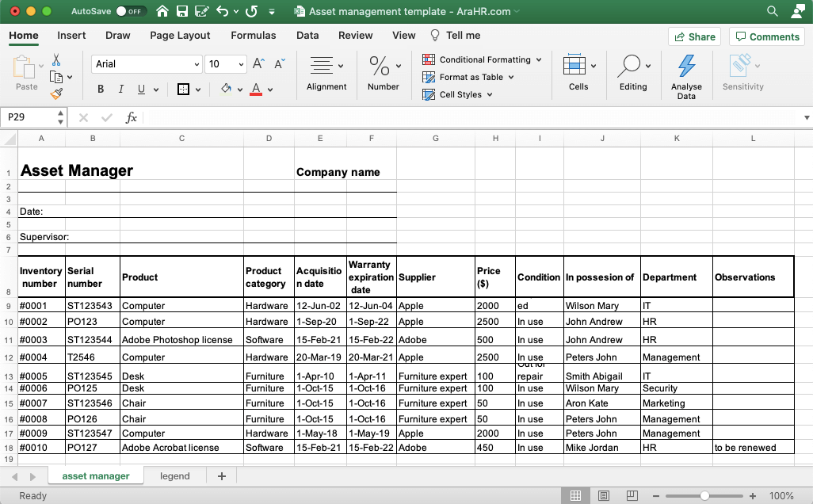Click the search magnifier in title bar
Screen dimensions: 813x504
pyautogui.click(x=773, y=12)
